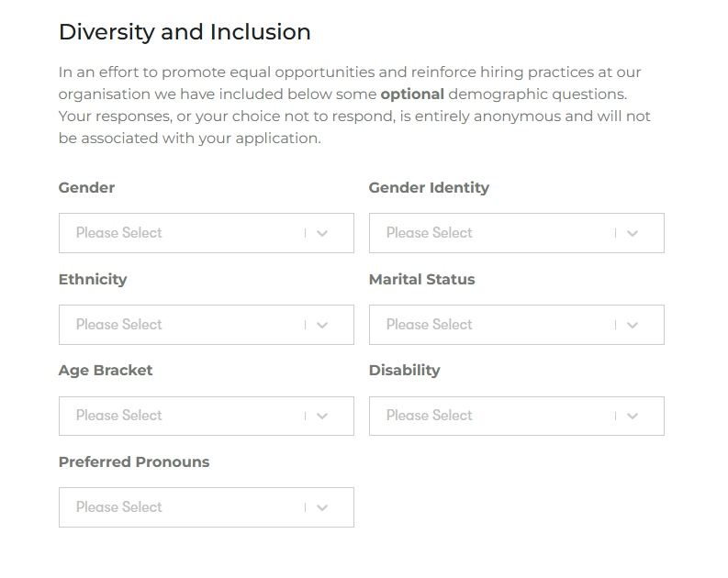728x578 pixels.
Task: Click the chevron arrow in the Age Bracket dropdown
Action: coord(322,416)
